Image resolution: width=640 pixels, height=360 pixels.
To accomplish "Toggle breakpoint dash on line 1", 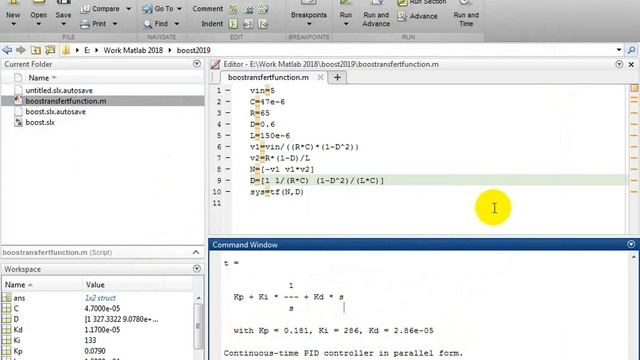I will click(x=228, y=90).
